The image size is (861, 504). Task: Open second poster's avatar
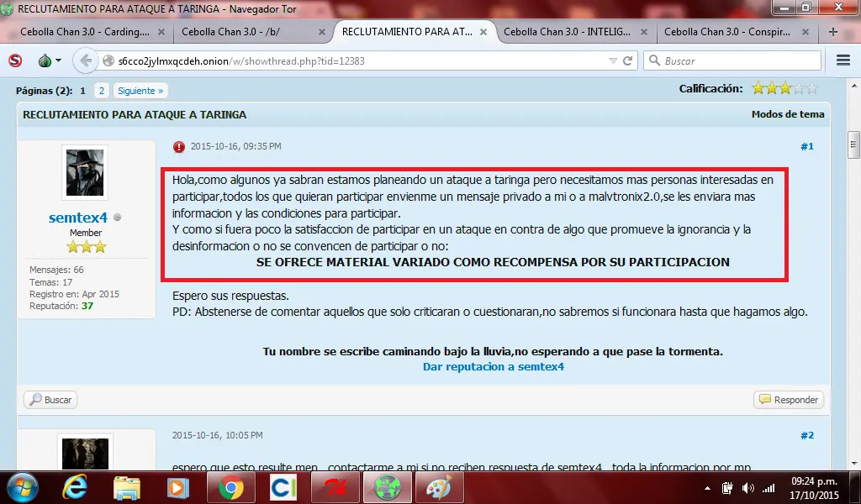85,453
